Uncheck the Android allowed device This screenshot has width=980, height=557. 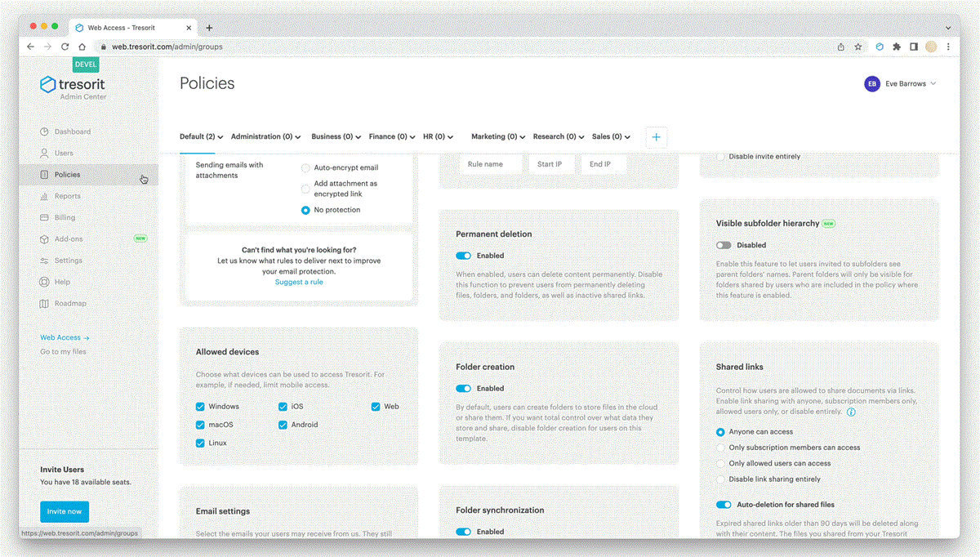(x=282, y=425)
